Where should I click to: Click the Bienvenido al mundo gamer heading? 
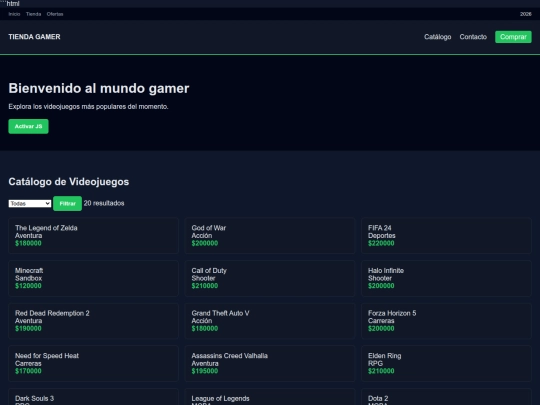(99, 88)
